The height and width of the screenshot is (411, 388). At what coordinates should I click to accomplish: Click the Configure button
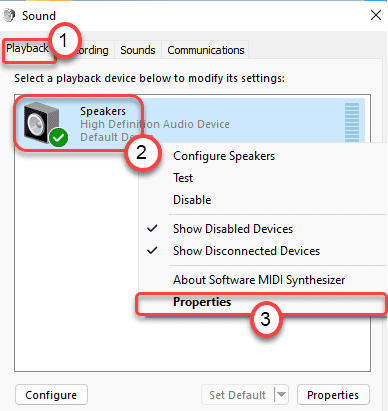(x=51, y=395)
